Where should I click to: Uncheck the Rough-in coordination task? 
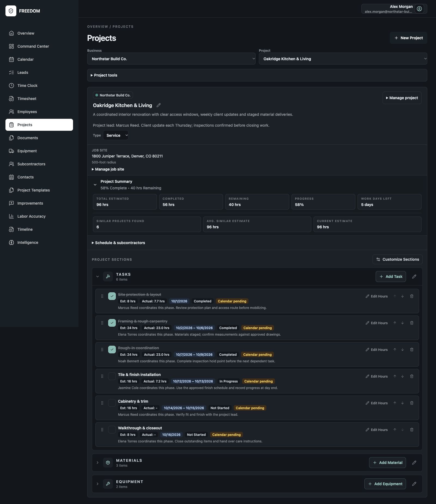point(112,350)
